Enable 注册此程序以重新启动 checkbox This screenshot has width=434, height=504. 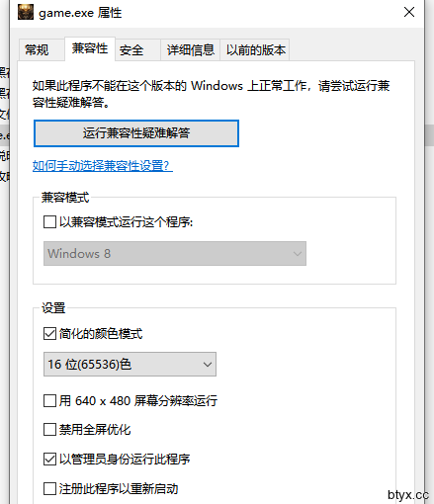coord(49,488)
